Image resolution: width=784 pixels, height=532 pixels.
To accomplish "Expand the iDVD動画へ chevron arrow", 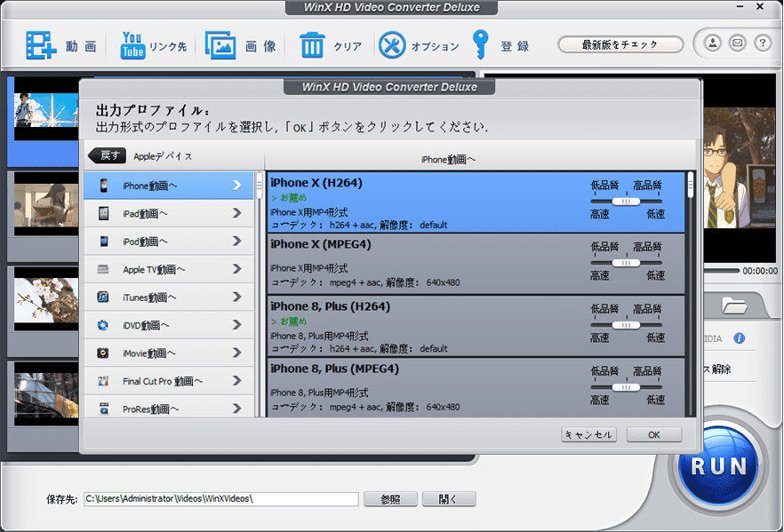I will point(237,325).
